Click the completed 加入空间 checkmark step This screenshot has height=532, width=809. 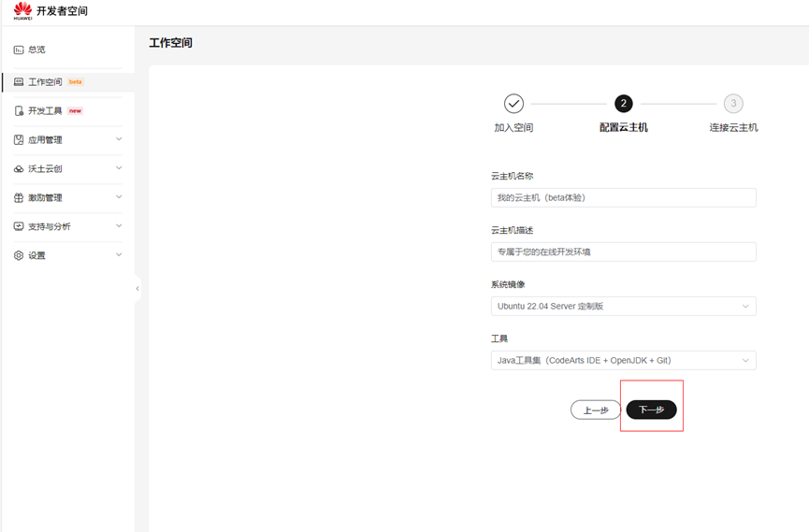click(x=513, y=103)
